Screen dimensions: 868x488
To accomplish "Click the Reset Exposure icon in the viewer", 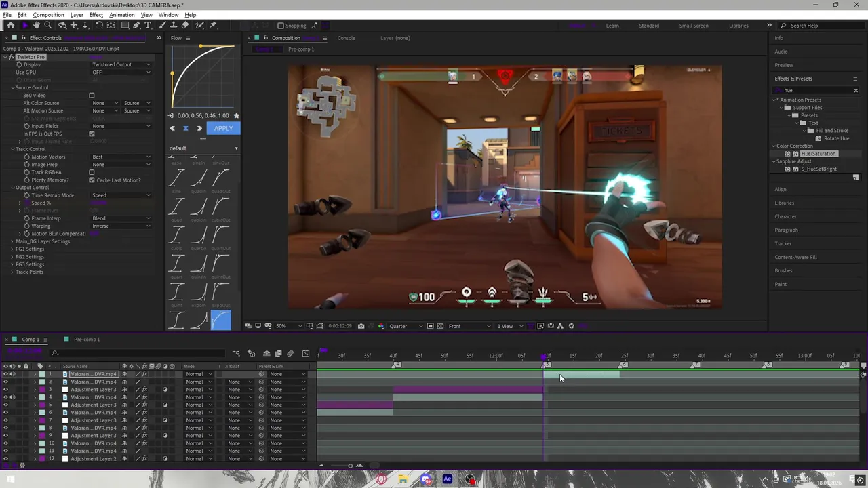I will (x=571, y=326).
